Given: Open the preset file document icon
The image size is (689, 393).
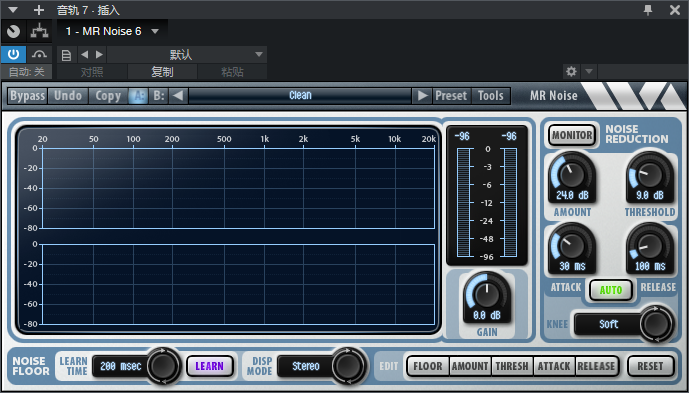Looking at the screenshot, I should click(66, 55).
